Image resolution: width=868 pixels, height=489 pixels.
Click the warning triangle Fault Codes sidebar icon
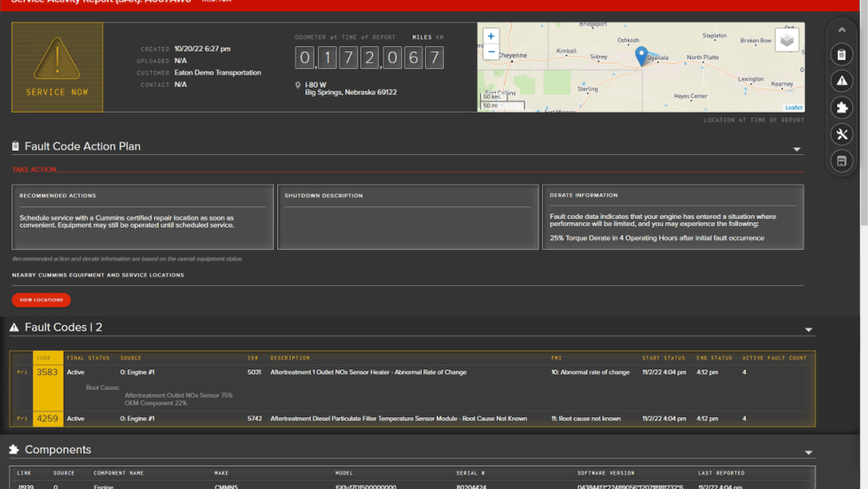841,81
